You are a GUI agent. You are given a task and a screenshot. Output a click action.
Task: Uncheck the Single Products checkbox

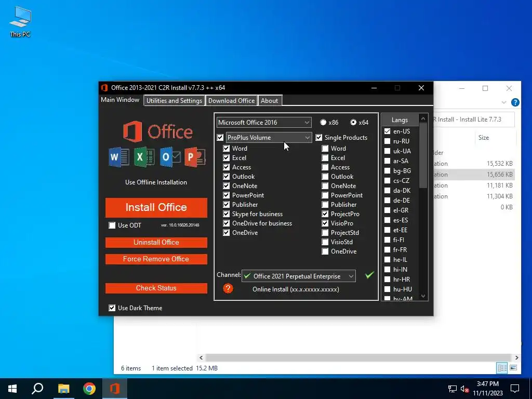click(x=319, y=137)
